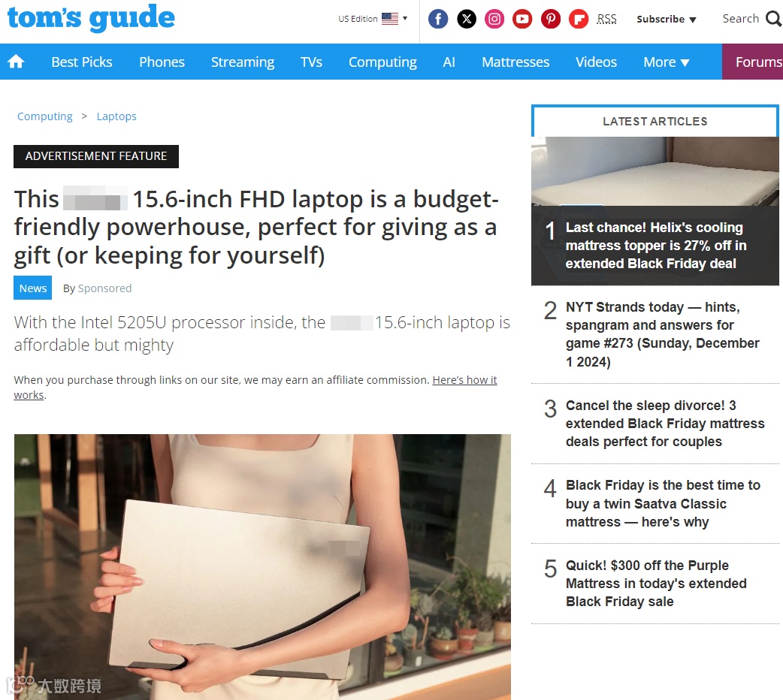The height and width of the screenshot is (700, 783).
Task: Open the Streaming nav item
Action: click(243, 62)
